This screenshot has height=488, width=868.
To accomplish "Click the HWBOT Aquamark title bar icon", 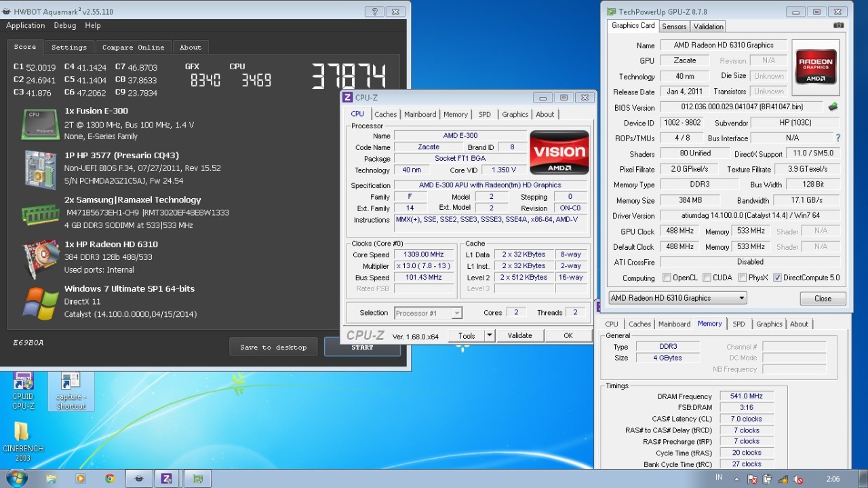I will point(6,12).
